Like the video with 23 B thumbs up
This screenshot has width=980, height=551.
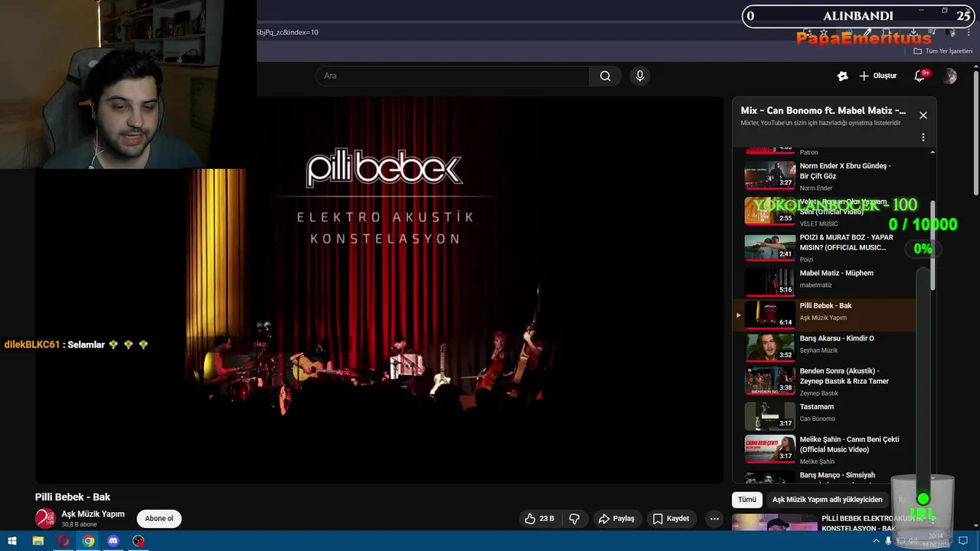(540, 518)
